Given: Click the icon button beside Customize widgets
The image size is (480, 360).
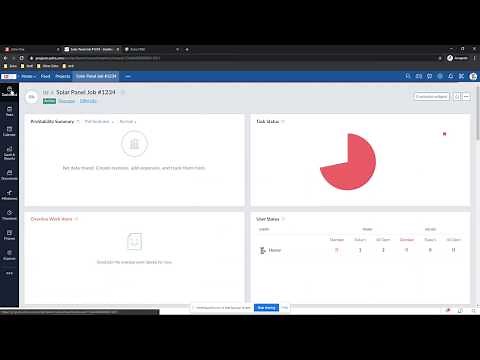Looking at the screenshot, I should [x=457, y=97].
